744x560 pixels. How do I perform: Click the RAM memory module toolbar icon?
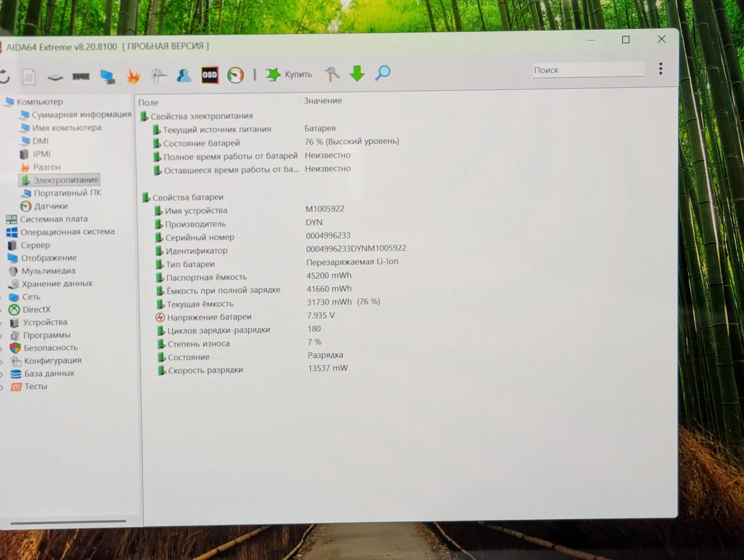click(81, 76)
